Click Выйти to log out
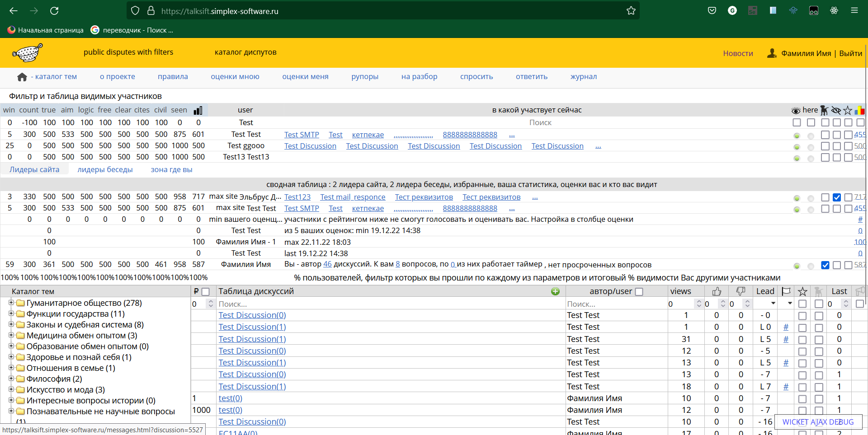The image size is (868, 435). pos(850,53)
